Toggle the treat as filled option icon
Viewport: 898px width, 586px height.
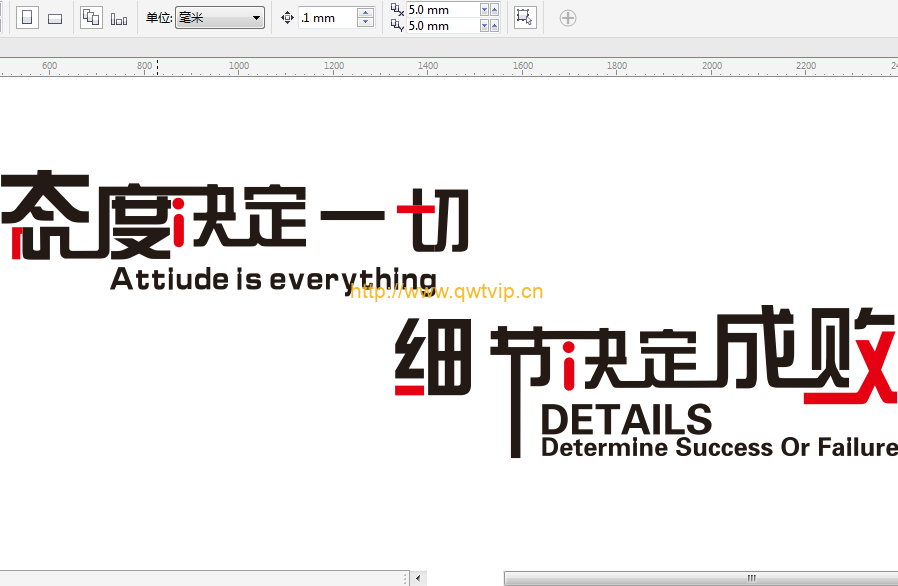[525, 18]
